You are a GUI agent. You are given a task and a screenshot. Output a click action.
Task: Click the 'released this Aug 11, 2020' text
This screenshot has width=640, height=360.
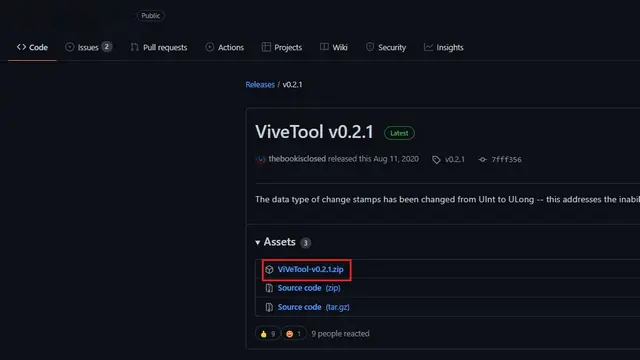tap(373, 159)
